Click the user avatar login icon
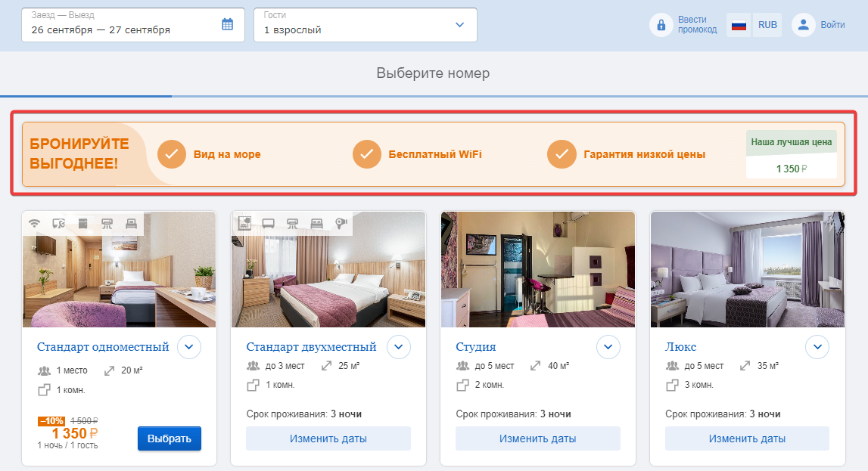The width and height of the screenshot is (868, 471). click(803, 25)
